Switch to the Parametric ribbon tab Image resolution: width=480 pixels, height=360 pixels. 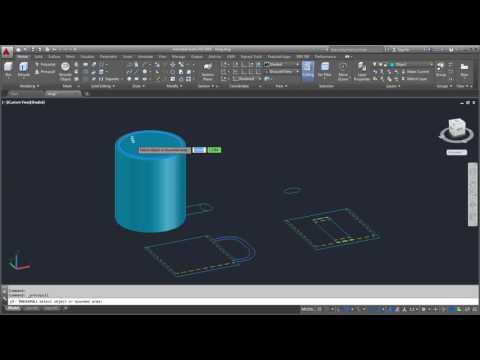108,57
